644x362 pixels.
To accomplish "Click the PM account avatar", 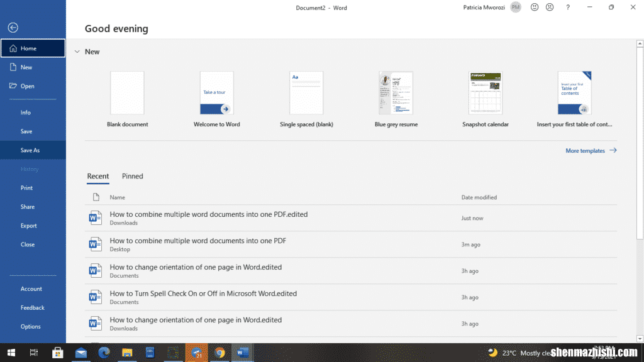I will point(516,8).
